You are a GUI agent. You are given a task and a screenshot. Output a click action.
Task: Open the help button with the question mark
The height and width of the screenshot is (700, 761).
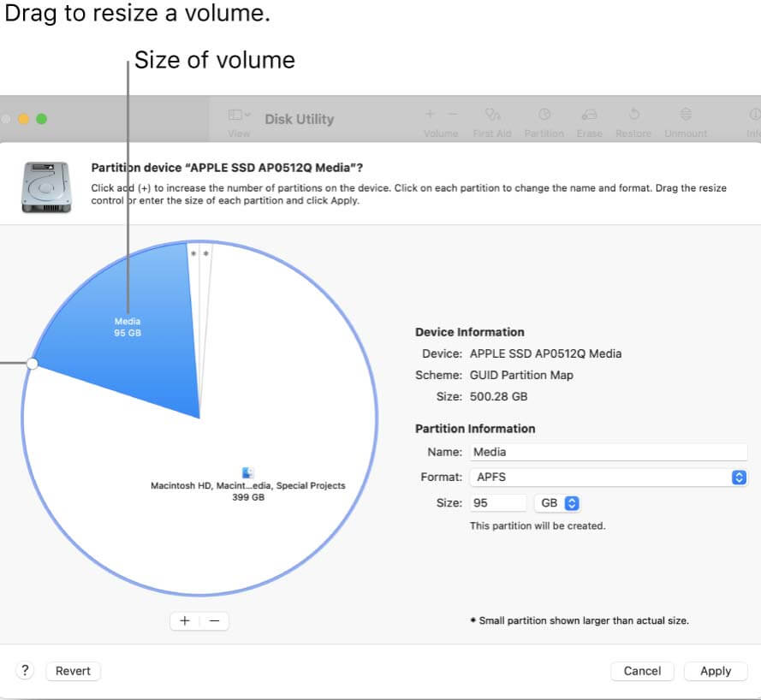coord(24,670)
